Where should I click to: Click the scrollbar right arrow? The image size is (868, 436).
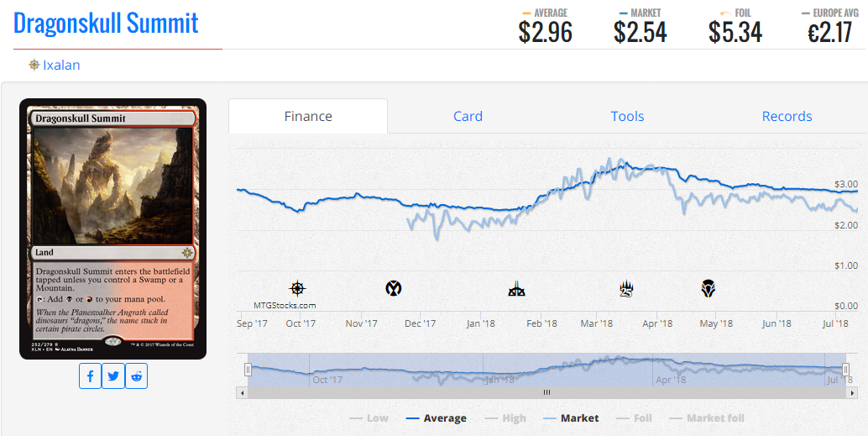[853, 393]
